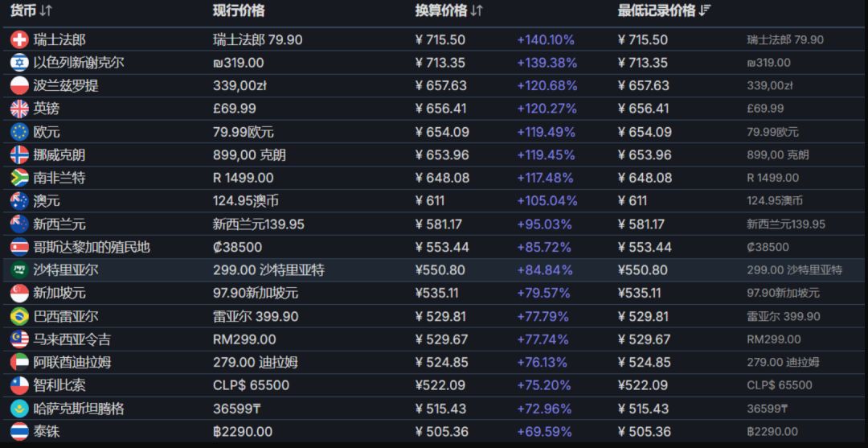Click the Polish flag icon
Viewport: 868px width, 448px height.
coord(19,85)
